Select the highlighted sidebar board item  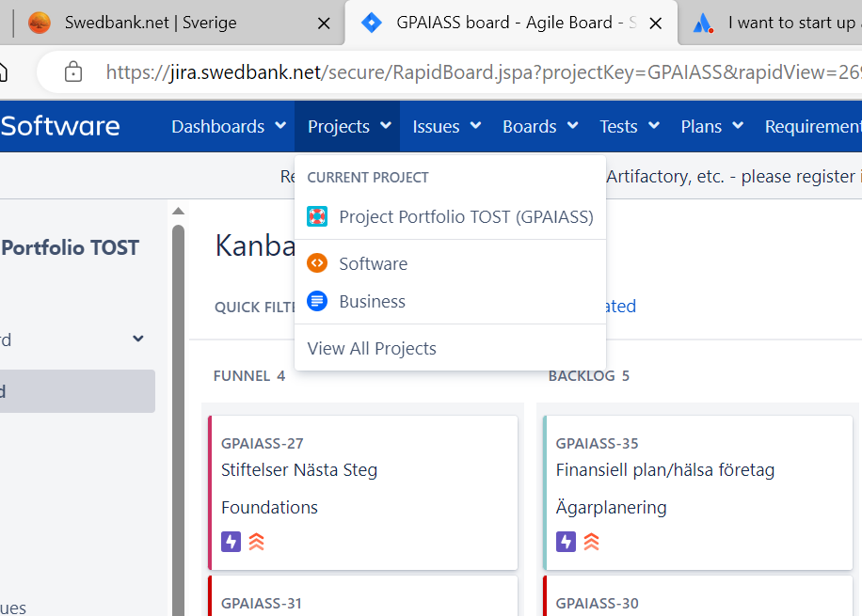(76, 391)
